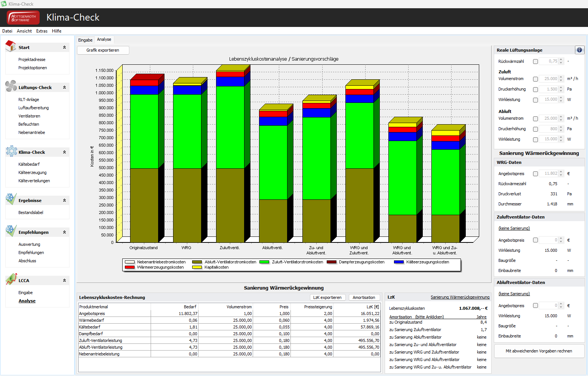Open the Hilfe menu
588x376 pixels.
click(57, 31)
